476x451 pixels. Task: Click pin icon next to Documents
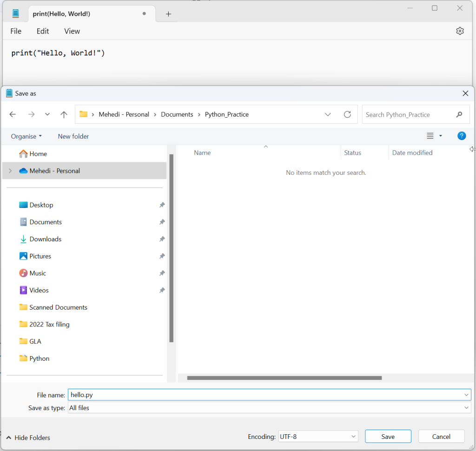(162, 222)
